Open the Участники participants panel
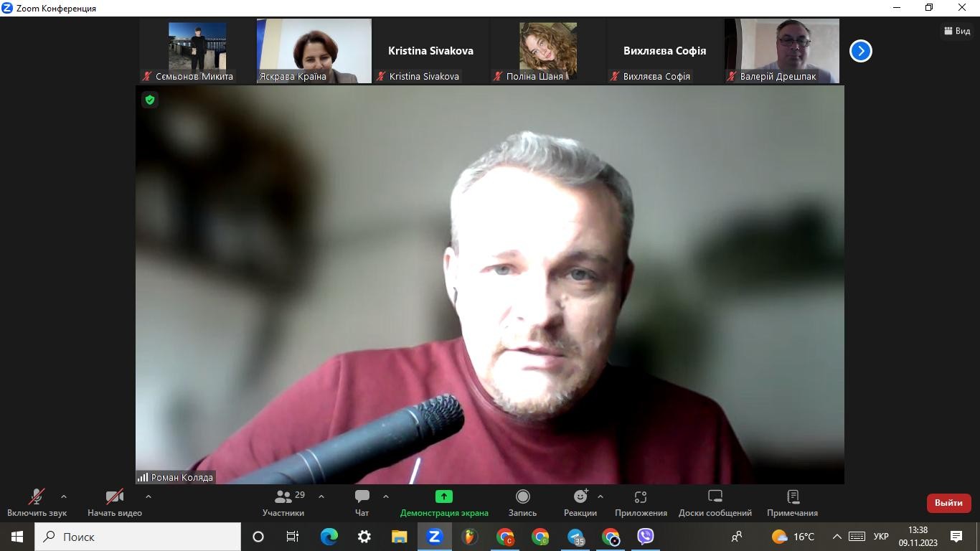Screen dimensions: 980x551 [283, 503]
